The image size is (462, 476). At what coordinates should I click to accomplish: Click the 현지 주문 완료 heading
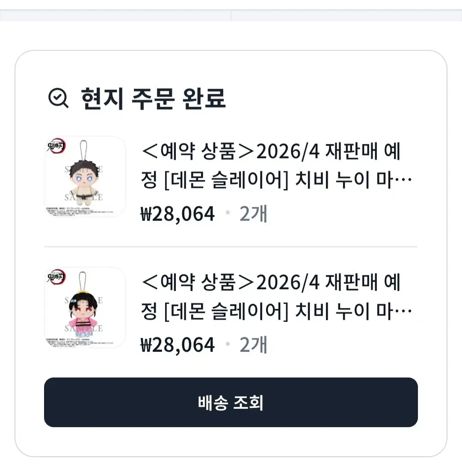(153, 98)
